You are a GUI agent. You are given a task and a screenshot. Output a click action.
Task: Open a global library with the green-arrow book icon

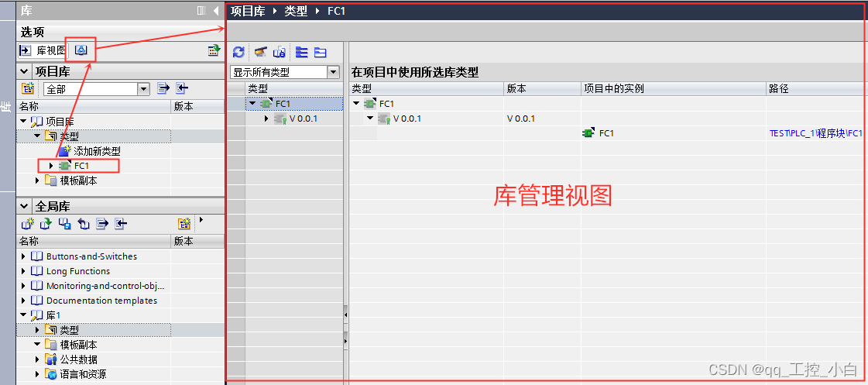point(46,224)
